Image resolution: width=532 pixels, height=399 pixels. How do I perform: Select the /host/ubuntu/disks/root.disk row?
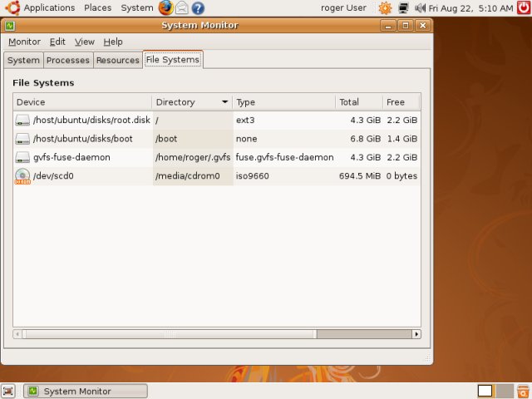coord(217,120)
